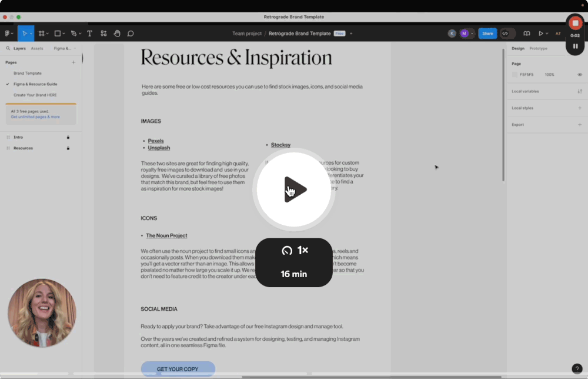Click the search icon in Layers panel
The image size is (588, 379).
8,48
